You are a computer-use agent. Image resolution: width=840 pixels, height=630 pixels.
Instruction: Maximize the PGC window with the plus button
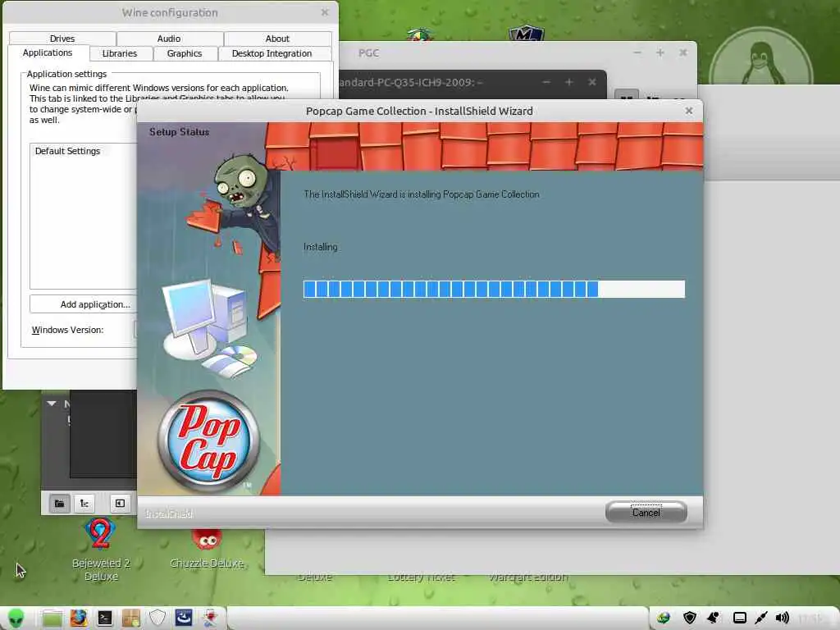pos(660,52)
